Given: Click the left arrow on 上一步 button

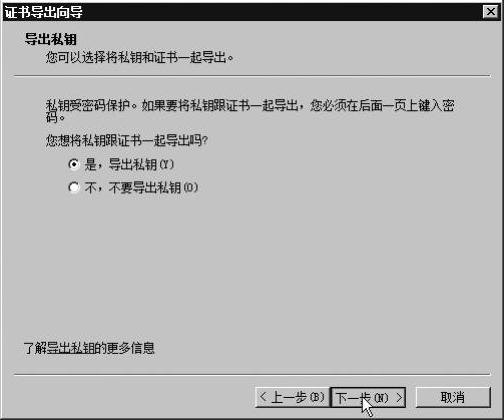Looking at the screenshot, I should pos(263,397).
